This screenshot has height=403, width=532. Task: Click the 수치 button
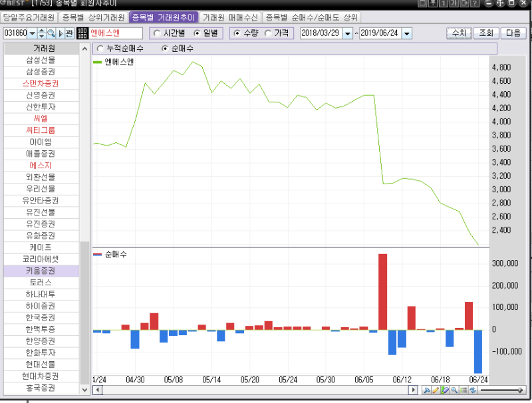[x=459, y=33]
